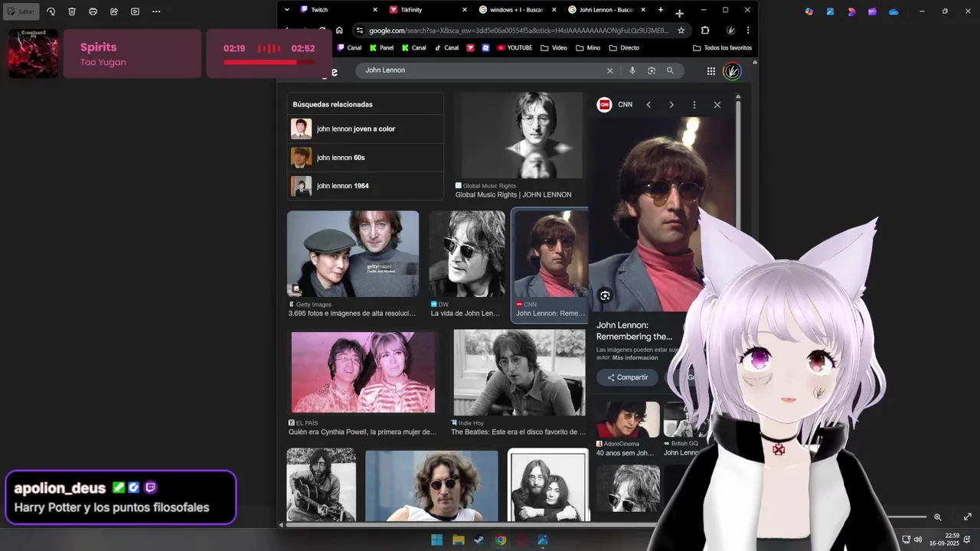The width and height of the screenshot is (980, 551).
Task: Click the Editar button in Photos app
Action: click(21, 11)
